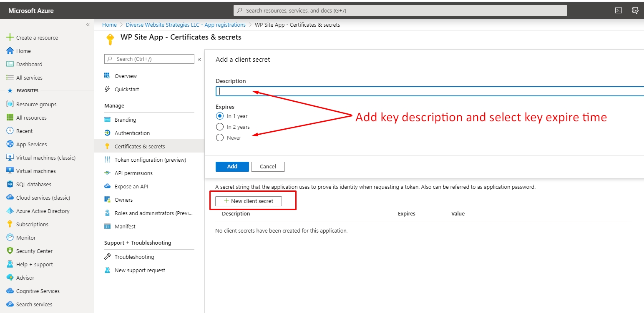Click New client secret button
Screen dimensions: 644x313
(249, 201)
